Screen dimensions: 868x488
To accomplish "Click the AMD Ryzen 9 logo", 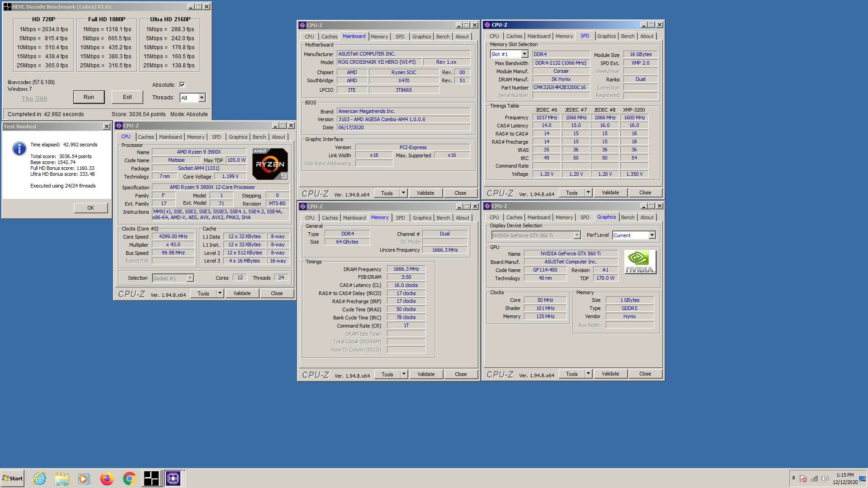I will [x=270, y=164].
